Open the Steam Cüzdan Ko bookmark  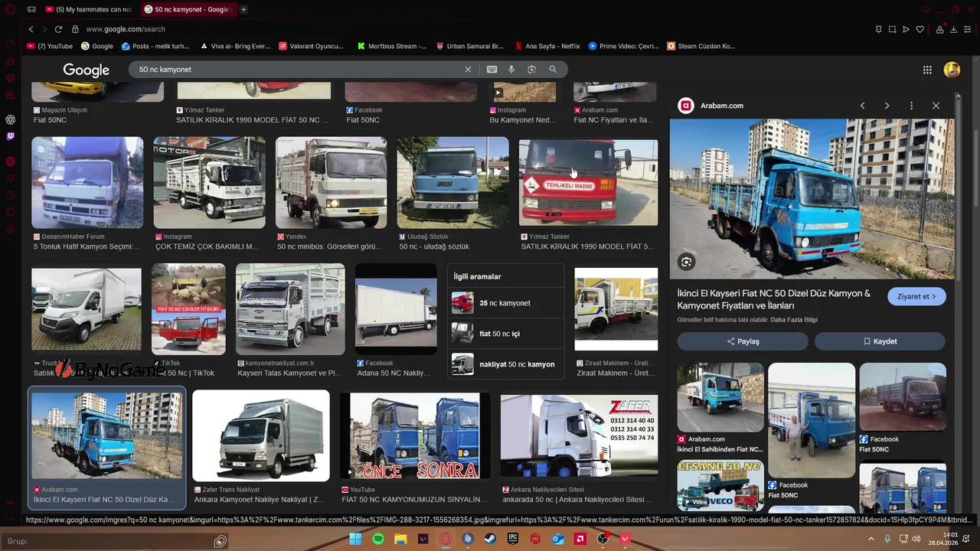tap(701, 46)
